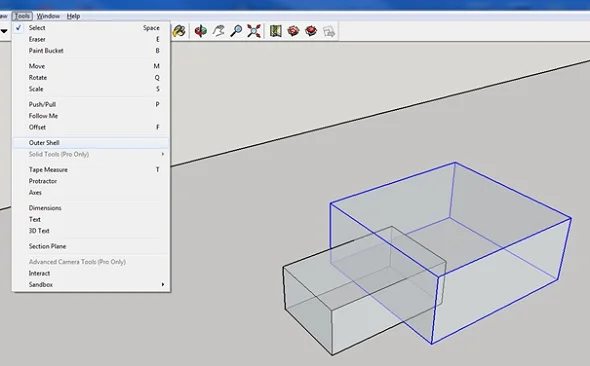The image size is (590, 366).
Task: Open the Help menu
Action: pos(73,16)
